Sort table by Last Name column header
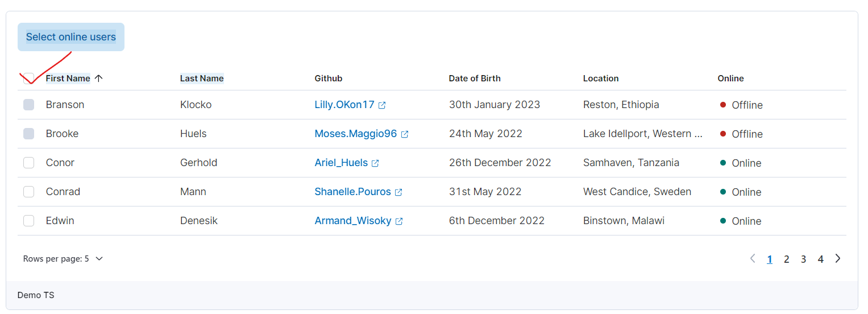The image size is (868, 314). pos(202,78)
